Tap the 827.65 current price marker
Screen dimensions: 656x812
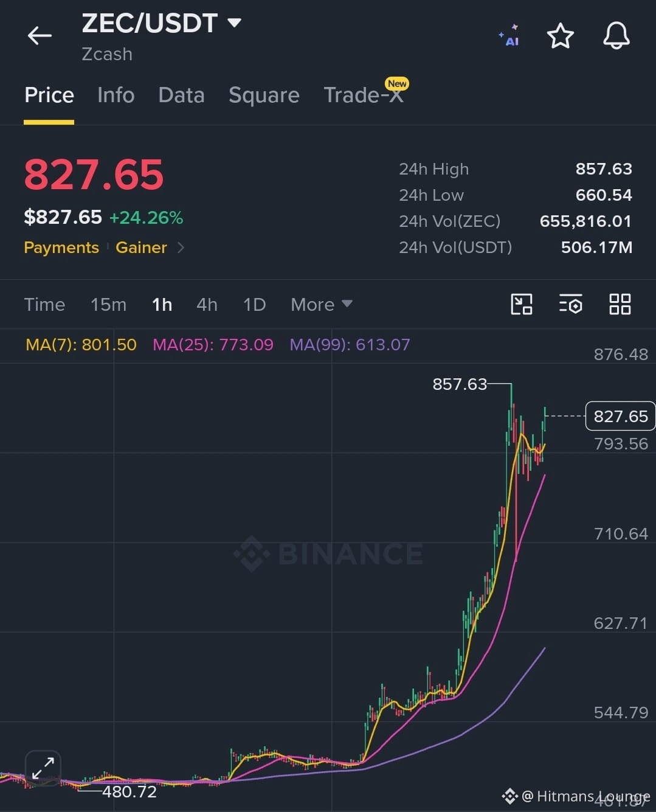(620, 416)
